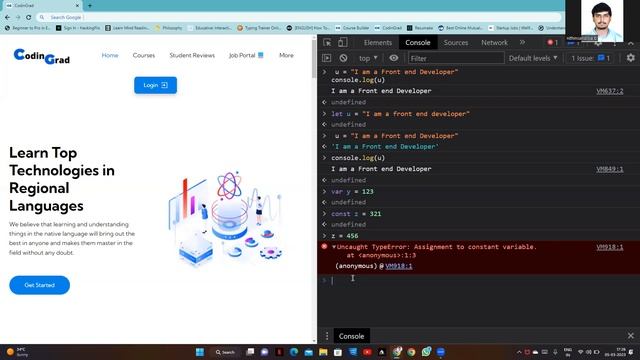Viewport: 640px width, 360px height.
Task: Click the CodinGrad logo
Action: coord(42,56)
